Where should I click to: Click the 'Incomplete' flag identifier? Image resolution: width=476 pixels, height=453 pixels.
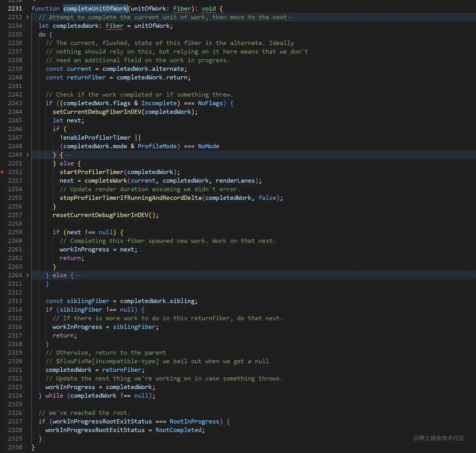(x=159, y=103)
